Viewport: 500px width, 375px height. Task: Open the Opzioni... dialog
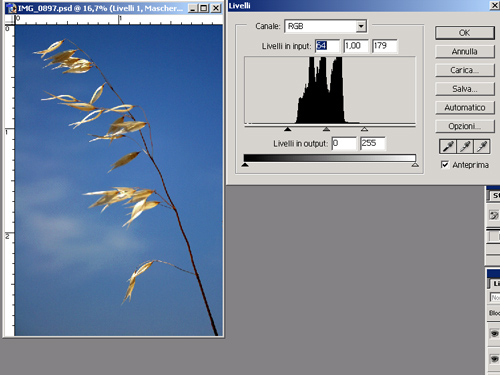[465, 126]
